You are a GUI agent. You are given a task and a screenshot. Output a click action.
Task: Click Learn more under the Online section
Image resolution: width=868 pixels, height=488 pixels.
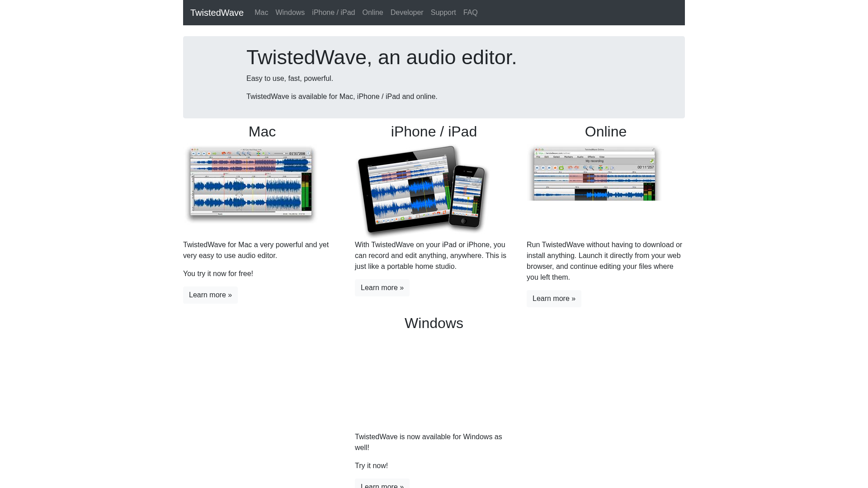tap(553, 298)
